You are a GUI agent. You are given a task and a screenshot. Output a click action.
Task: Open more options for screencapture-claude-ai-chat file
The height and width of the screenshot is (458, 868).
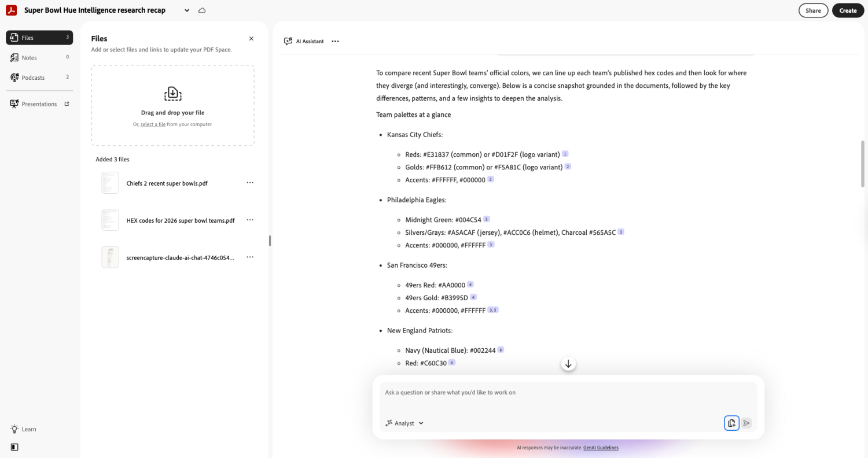point(250,257)
